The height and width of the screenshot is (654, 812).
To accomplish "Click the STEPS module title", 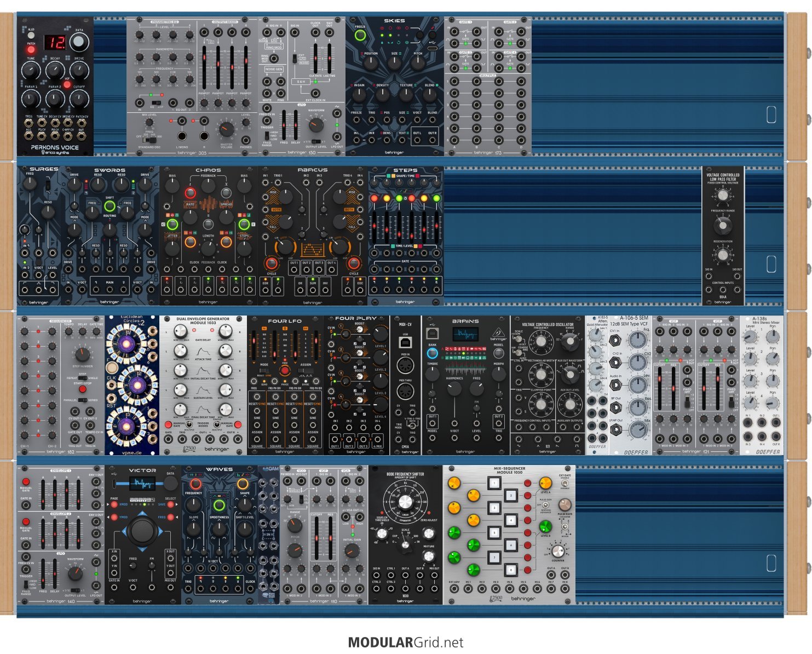I will click(406, 170).
